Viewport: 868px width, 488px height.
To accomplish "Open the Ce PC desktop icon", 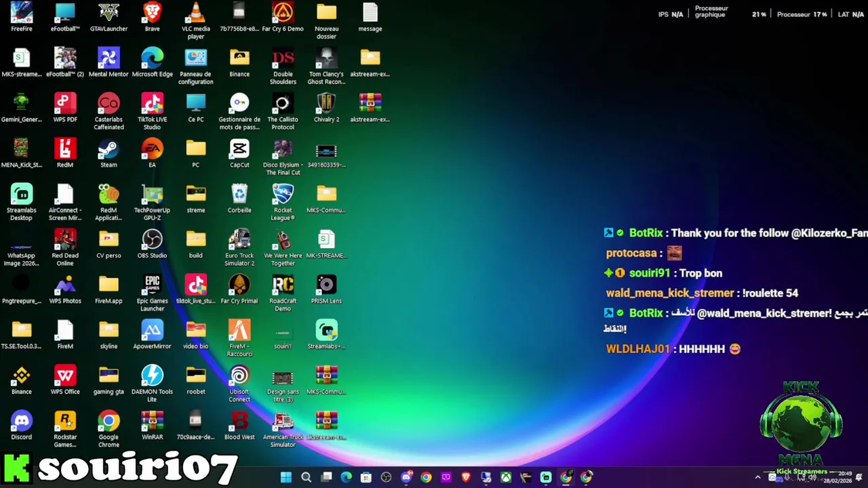I will coord(195,108).
